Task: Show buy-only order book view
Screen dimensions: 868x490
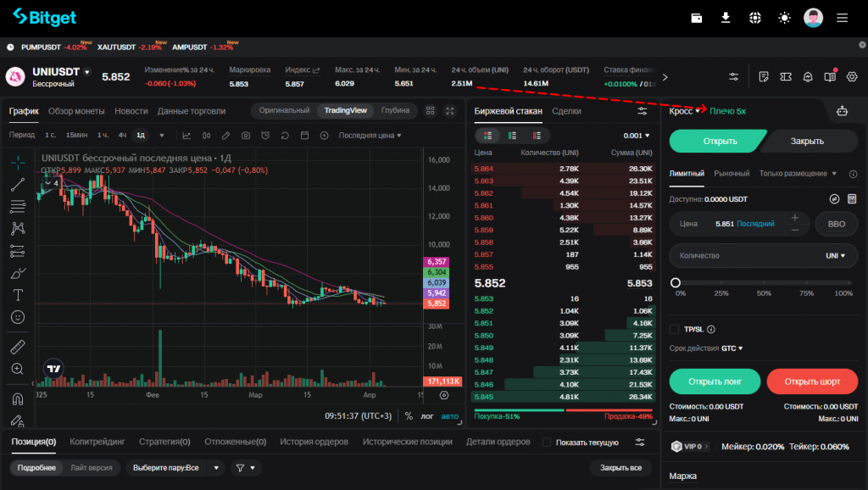Action: [512, 136]
